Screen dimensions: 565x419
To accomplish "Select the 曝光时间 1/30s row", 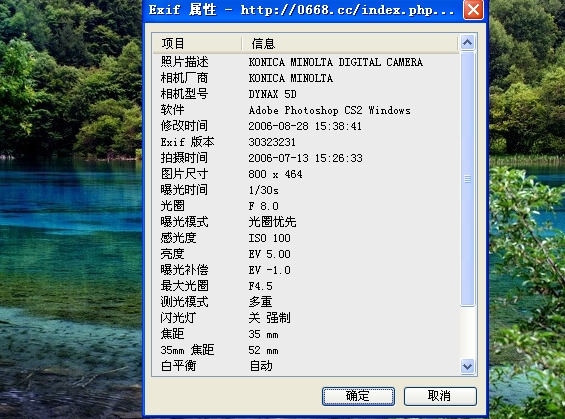I will (306, 190).
